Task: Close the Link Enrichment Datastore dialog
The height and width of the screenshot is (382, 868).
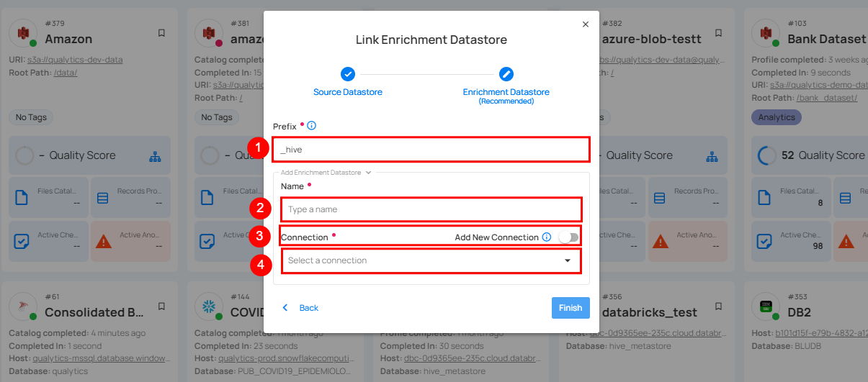Action: tap(585, 24)
